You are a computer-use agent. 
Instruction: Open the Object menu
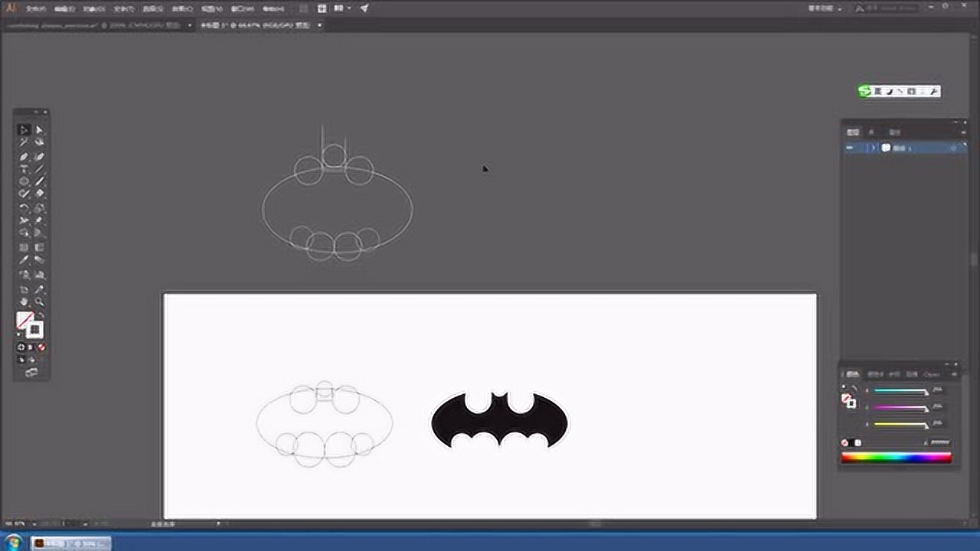pyautogui.click(x=94, y=8)
